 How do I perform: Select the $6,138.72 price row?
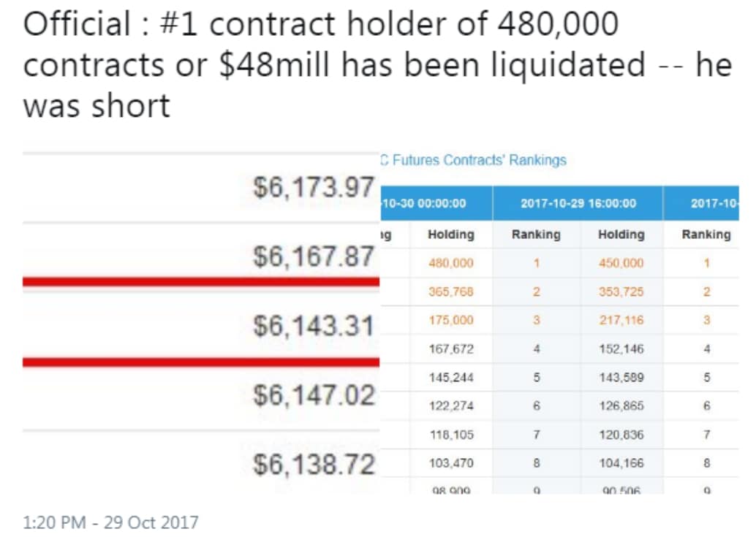(314, 463)
